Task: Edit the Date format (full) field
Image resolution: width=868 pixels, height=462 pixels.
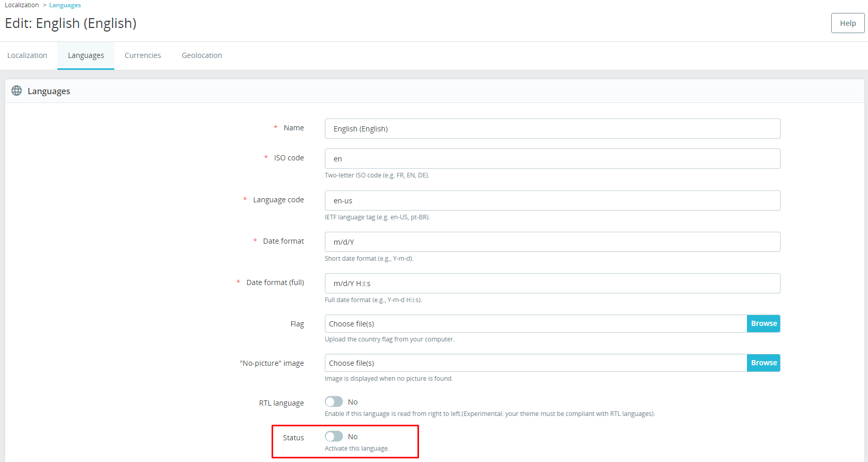Action: pos(552,284)
